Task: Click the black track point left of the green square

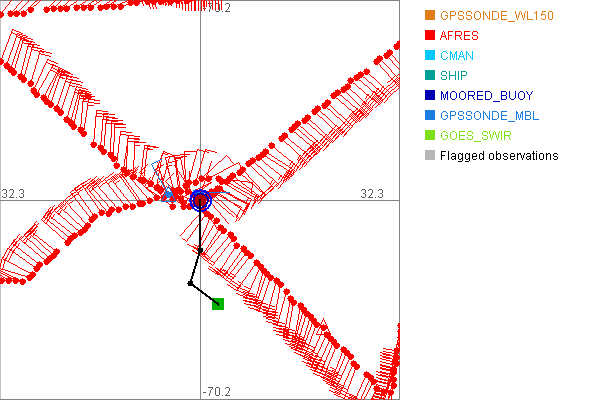Action: click(190, 283)
